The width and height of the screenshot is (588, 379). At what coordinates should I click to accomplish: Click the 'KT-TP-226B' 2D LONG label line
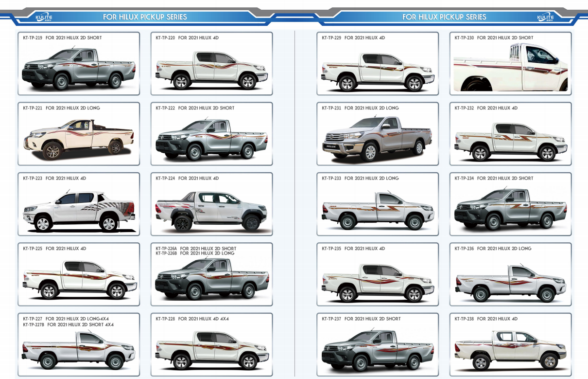[x=195, y=253]
